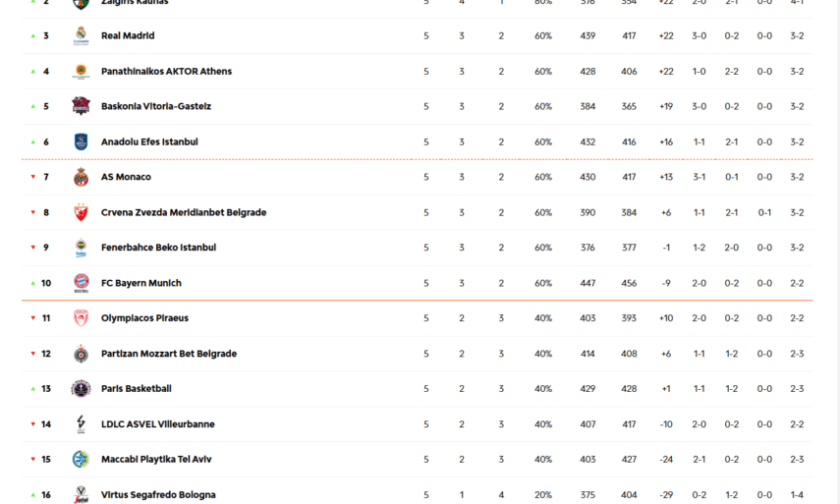Click the LDLC ASVEL Villeurbanne logo
Image resolution: width=840 pixels, height=504 pixels.
pos(81,424)
